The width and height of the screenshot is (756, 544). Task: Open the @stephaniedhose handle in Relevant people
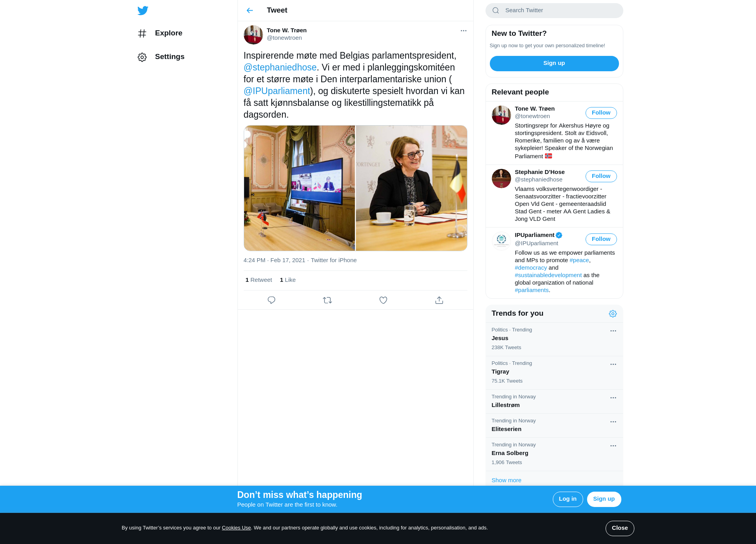[x=538, y=179]
